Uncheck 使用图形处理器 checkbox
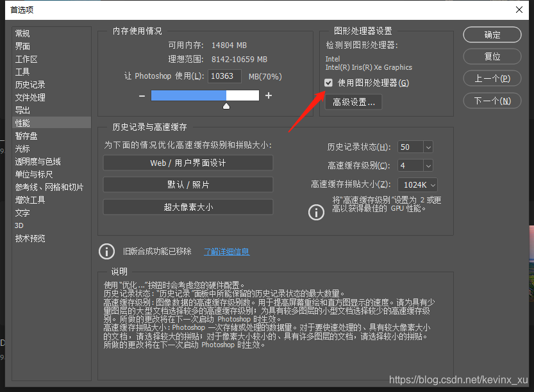This screenshot has width=534, height=392. pos(328,83)
